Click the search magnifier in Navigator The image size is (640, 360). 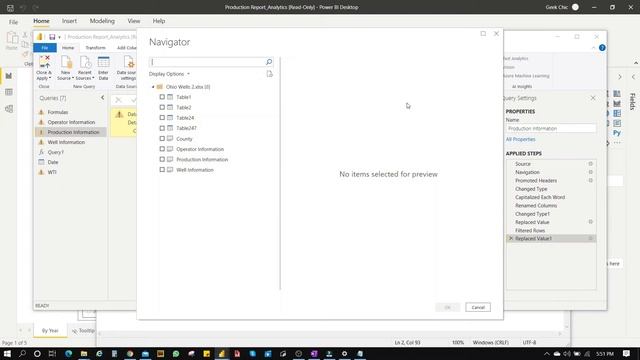pos(269,62)
